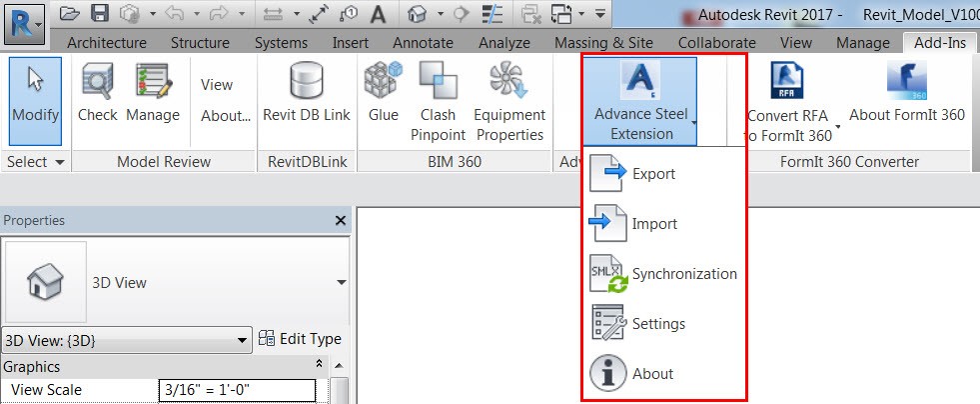
Task: Switch to the View ribbon tab
Action: 796,43
